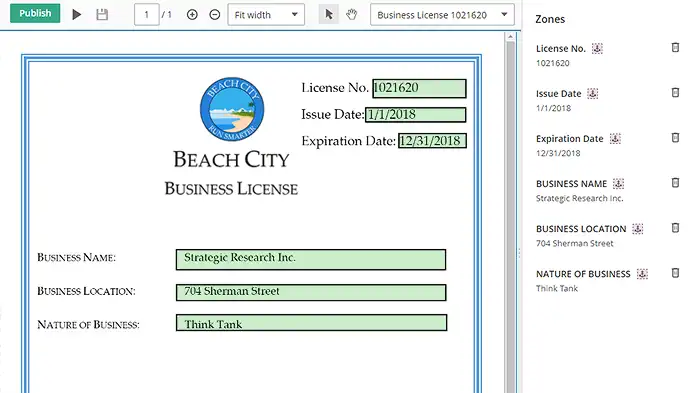Click anchor icon next to BUSINESS NAME
This screenshot has width=696, height=393.
click(618, 183)
